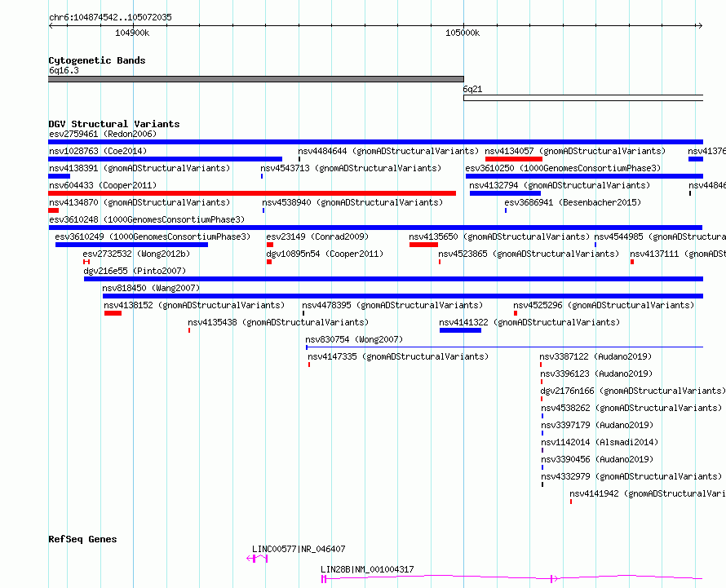Viewport: 726px width, 588px height.
Task: Click the 6q21 cytogenetic band bar
Action: [x=583, y=98]
